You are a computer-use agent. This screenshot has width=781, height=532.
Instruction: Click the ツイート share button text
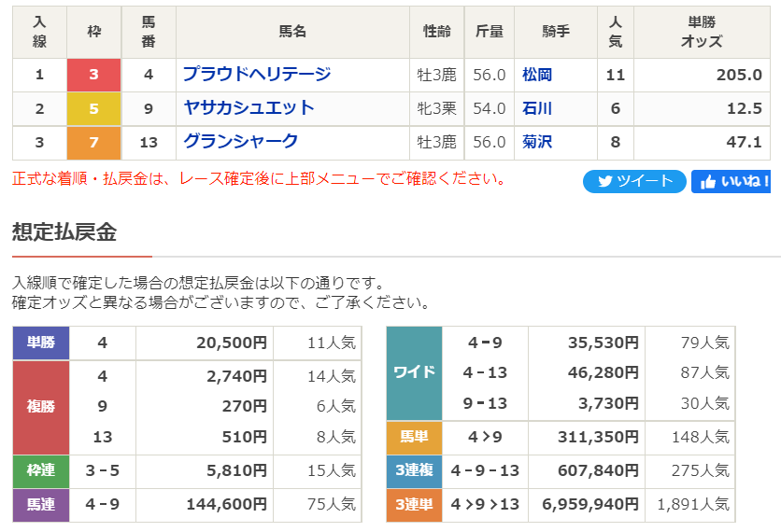645,181
